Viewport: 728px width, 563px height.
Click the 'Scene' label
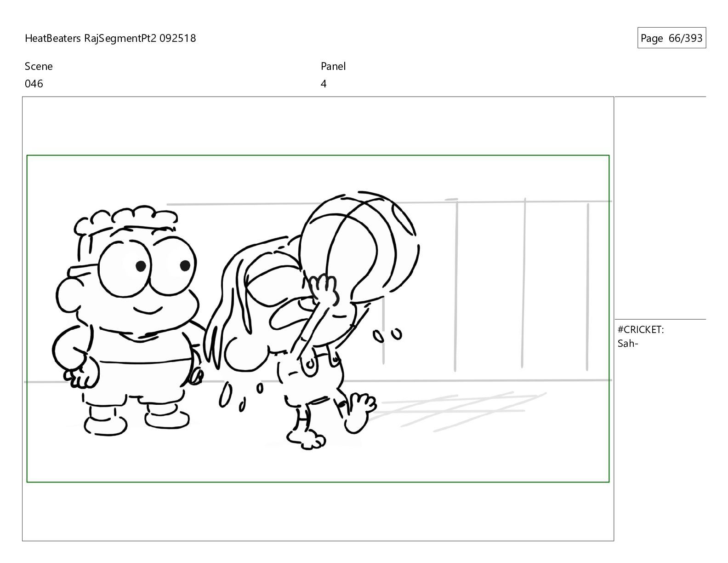(39, 66)
